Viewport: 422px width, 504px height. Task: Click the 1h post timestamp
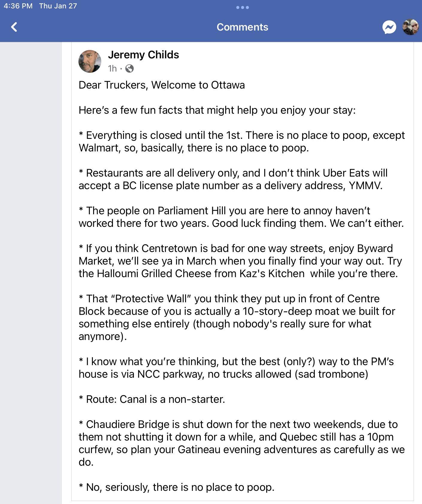112,69
